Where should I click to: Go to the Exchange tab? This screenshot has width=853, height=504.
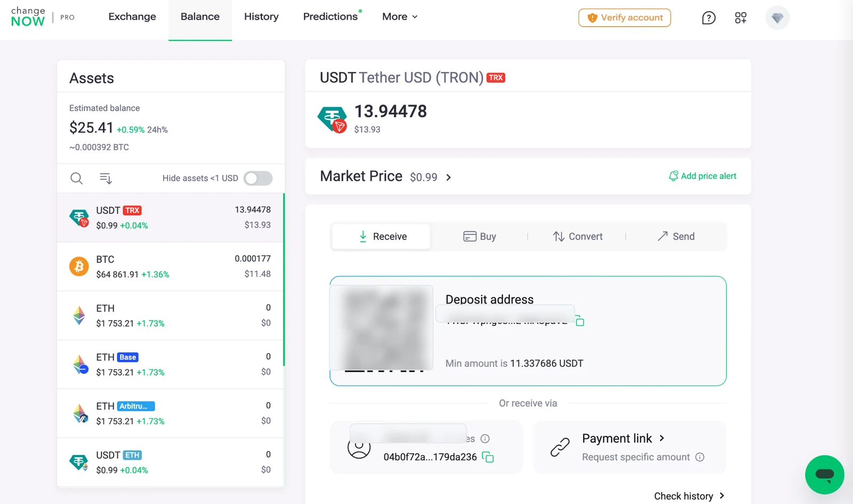(x=132, y=17)
